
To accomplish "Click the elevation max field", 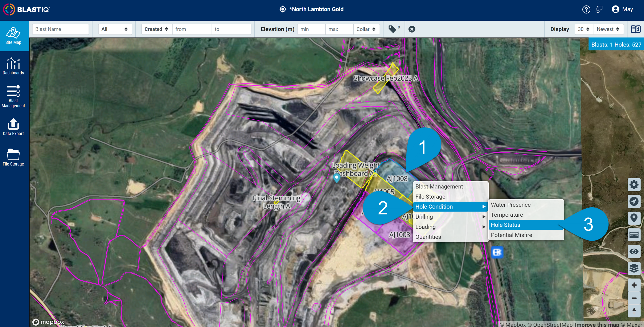I will point(339,29).
